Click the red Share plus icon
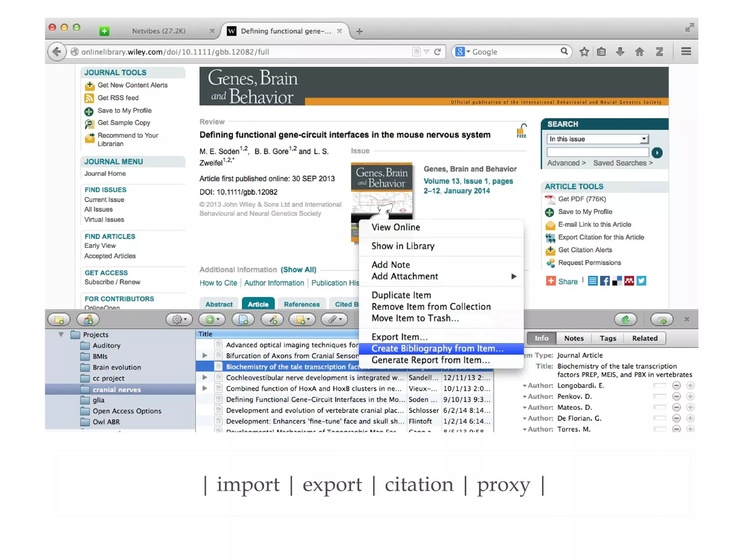 pyautogui.click(x=551, y=281)
